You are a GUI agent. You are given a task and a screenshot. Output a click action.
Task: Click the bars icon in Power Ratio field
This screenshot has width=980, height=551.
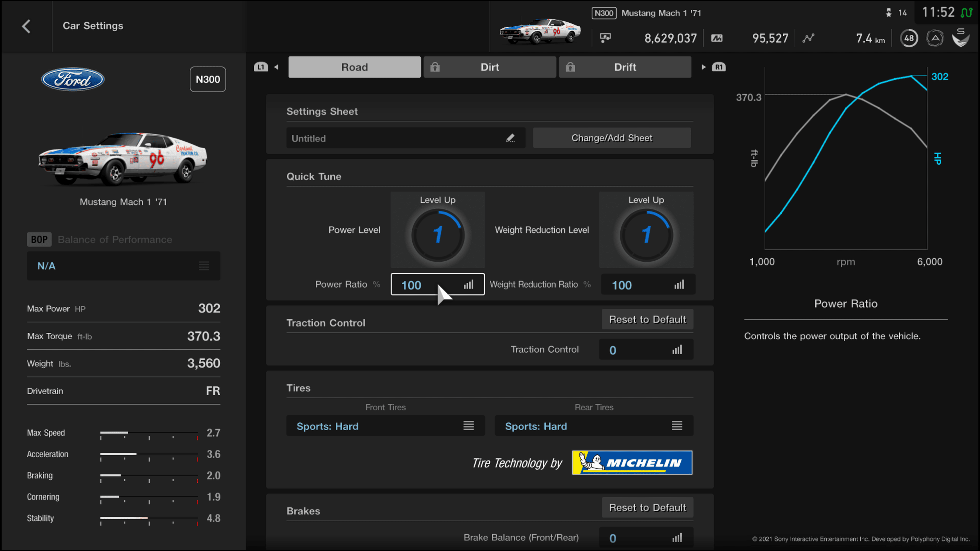click(468, 284)
